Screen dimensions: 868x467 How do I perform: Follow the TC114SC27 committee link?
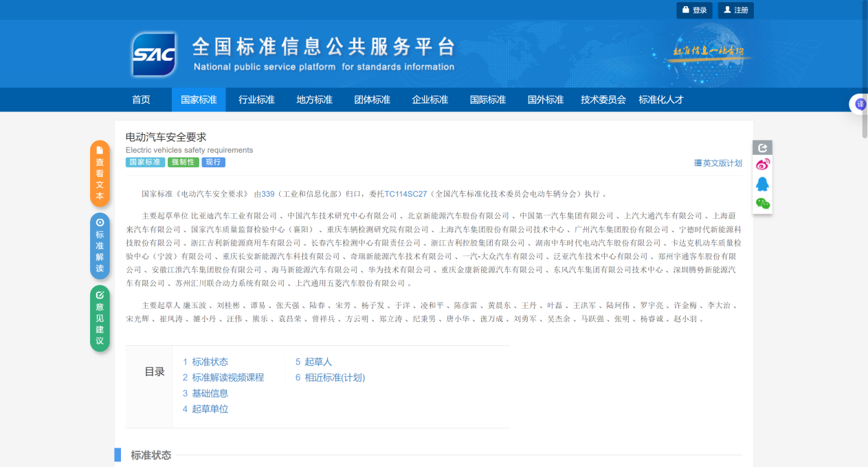pos(405,194)
